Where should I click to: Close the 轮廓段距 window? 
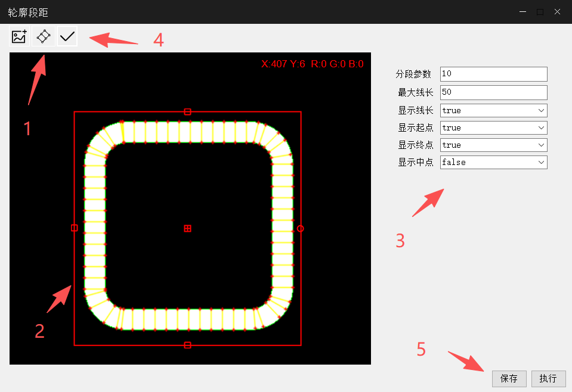tap(557, 12)
